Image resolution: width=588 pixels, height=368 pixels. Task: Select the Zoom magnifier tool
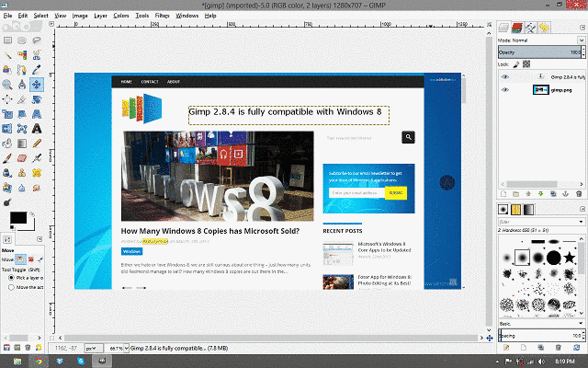tap(7, 85)
